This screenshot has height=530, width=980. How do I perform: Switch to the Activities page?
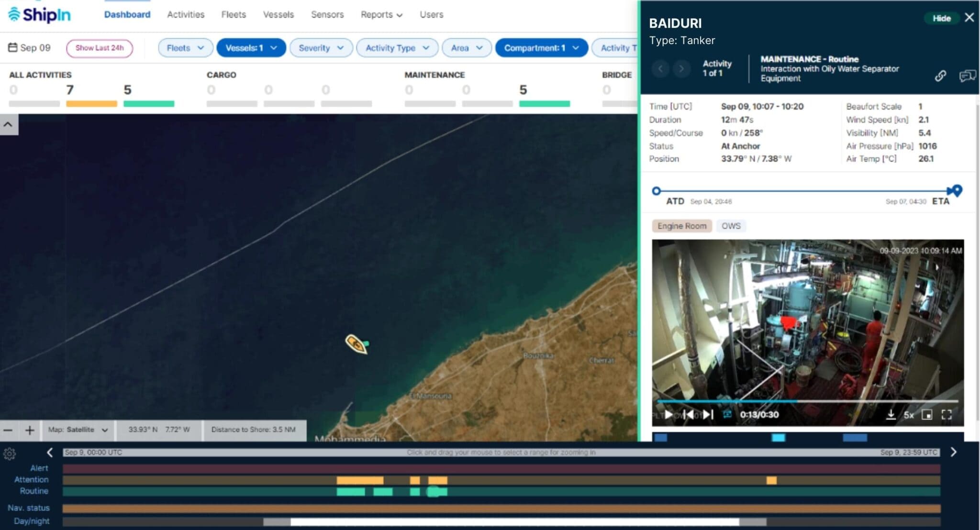(186, 14)
